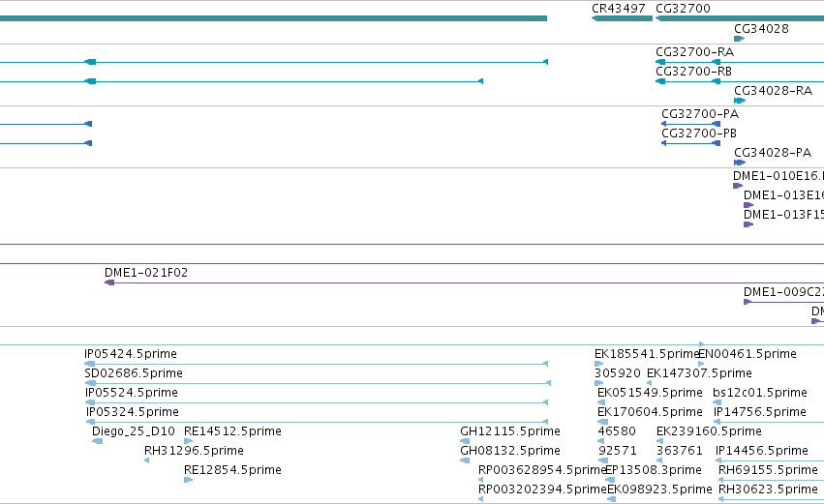Click the Diego_25_D10 label
The height and width of the screenshot is (504, 824).
[134, 431]
